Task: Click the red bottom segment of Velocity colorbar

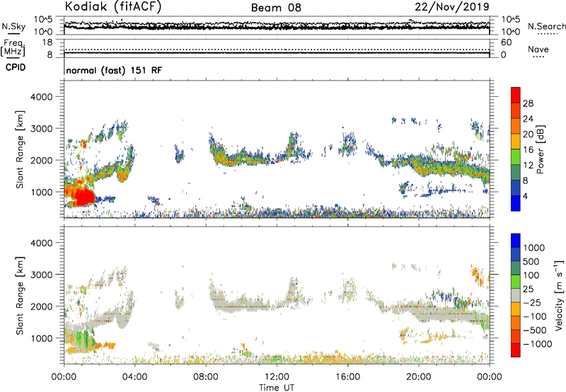Action: 516,350
